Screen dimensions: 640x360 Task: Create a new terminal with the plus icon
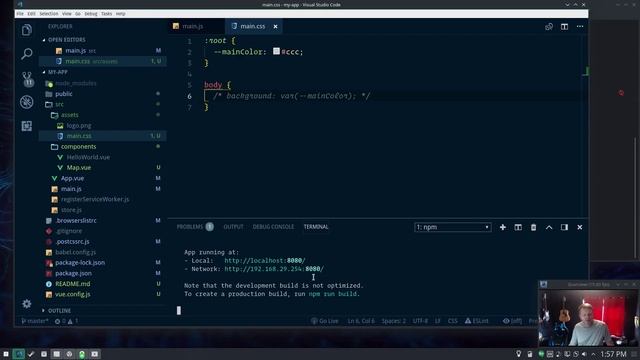503,227
